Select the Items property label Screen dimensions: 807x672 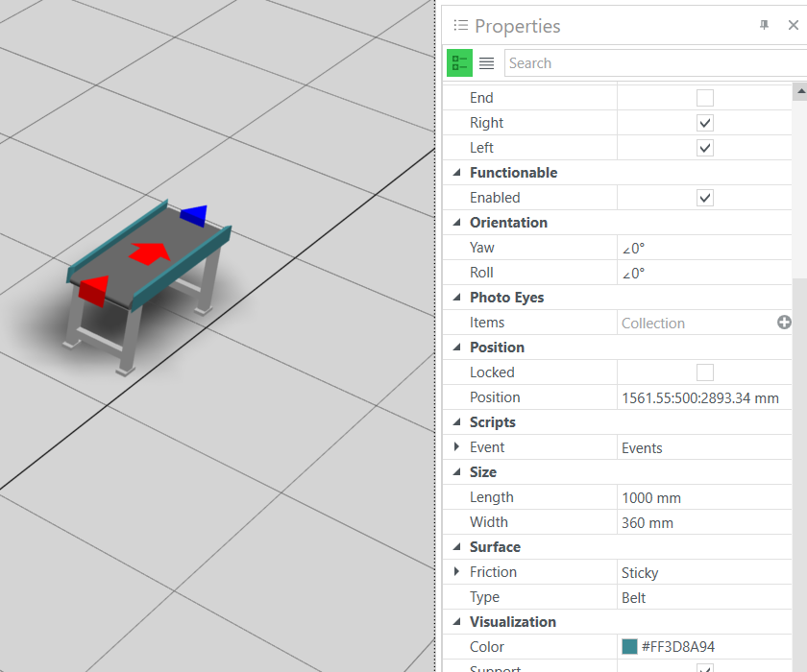[487, 323]
